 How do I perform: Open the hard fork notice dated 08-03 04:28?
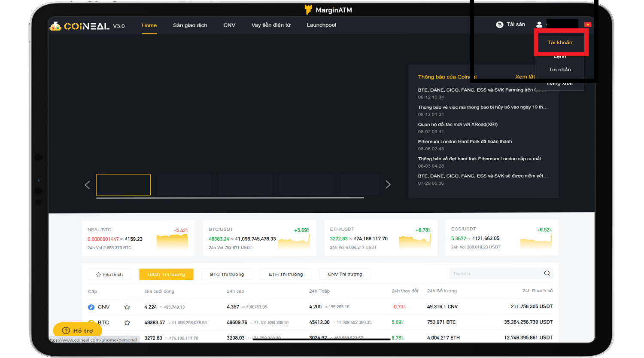[480, 159]
